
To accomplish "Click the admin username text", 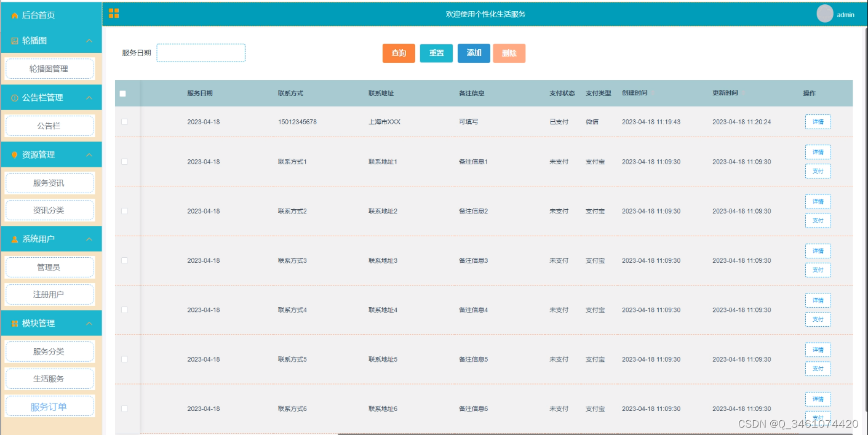I will tap(845, 15).
